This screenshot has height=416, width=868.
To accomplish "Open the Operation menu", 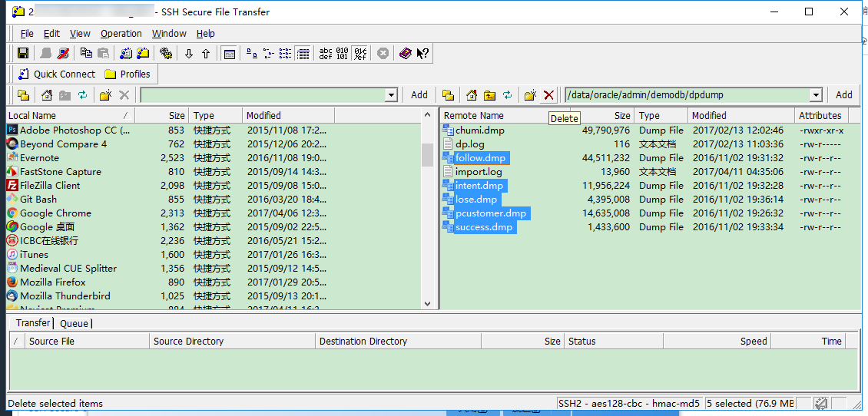I will 121,34.
